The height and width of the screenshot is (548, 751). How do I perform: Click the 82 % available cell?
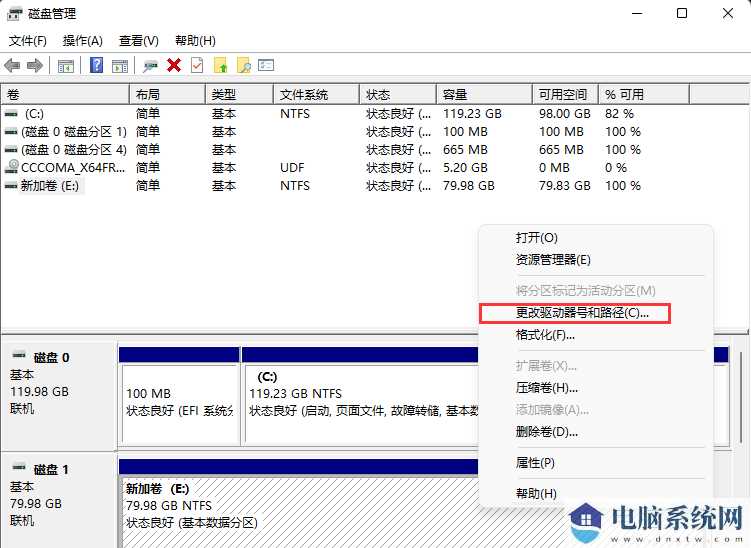pos(619,114)
